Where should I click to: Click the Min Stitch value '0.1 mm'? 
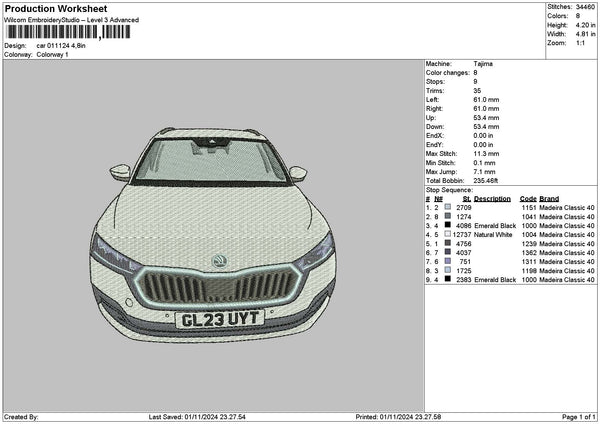click(x=484, y=163)
